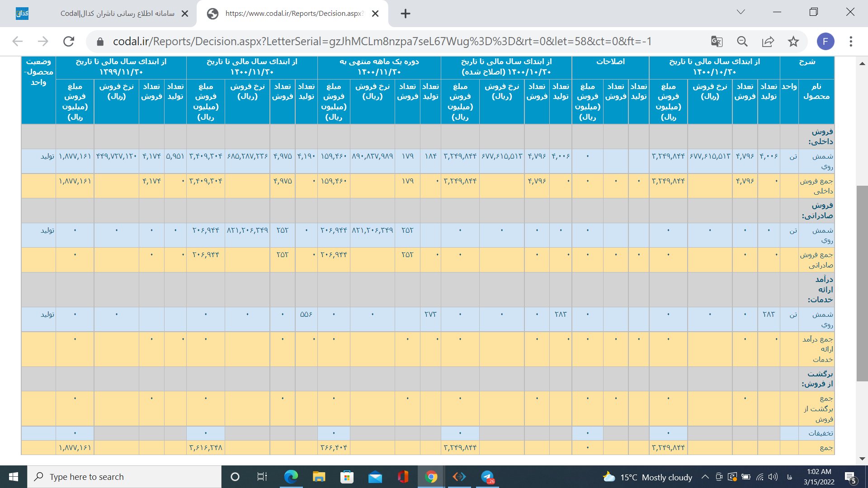Click the battery tray icon
Image resolution: width=868 pixels, height=488 pixels.
[746, 477]
